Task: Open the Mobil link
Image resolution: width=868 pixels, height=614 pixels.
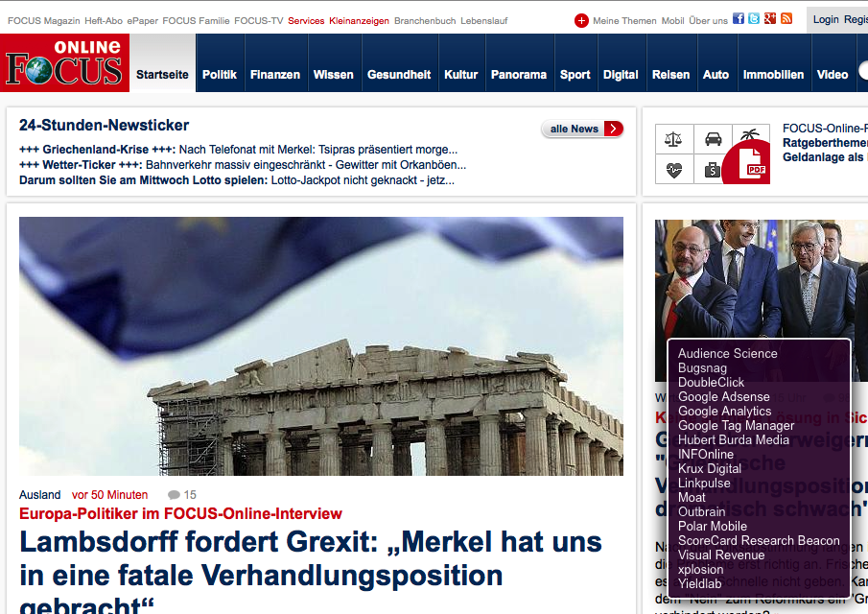Action: (672, 21)
